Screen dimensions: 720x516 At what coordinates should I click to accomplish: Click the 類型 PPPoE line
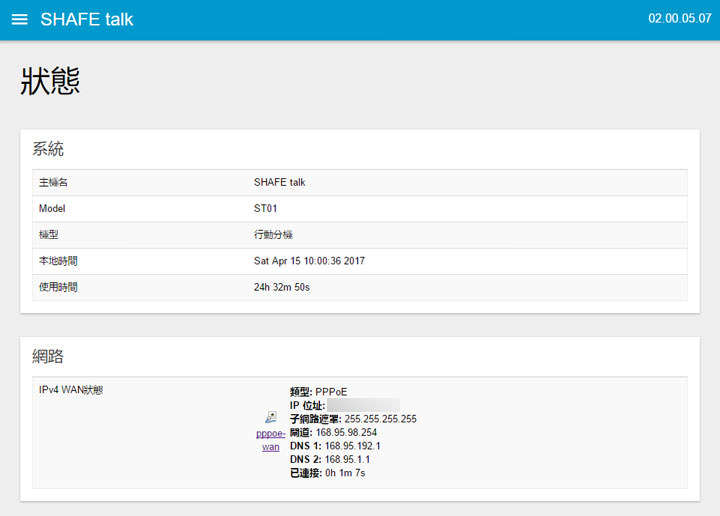coord(317,391)
